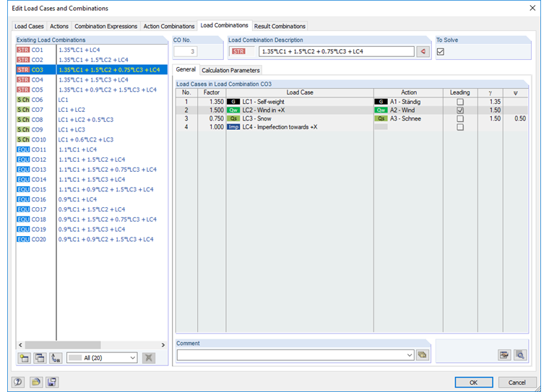
Task: Click the scroll left arrow of combination list
Action: point(20,345)
